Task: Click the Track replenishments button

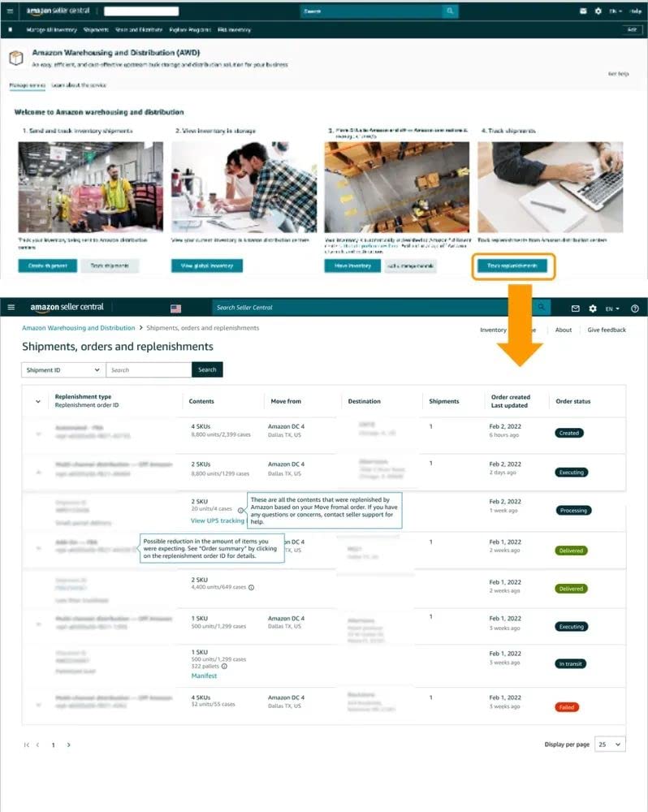Action: coord(512,266)
